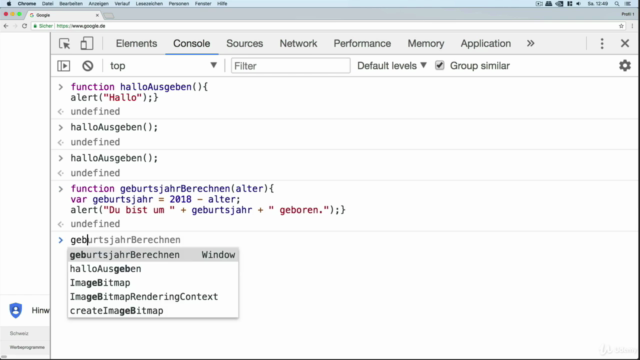This screenshot has height=360, width=640.
Task: Open the Bearbeiten menu
Action: coord(71,4)
